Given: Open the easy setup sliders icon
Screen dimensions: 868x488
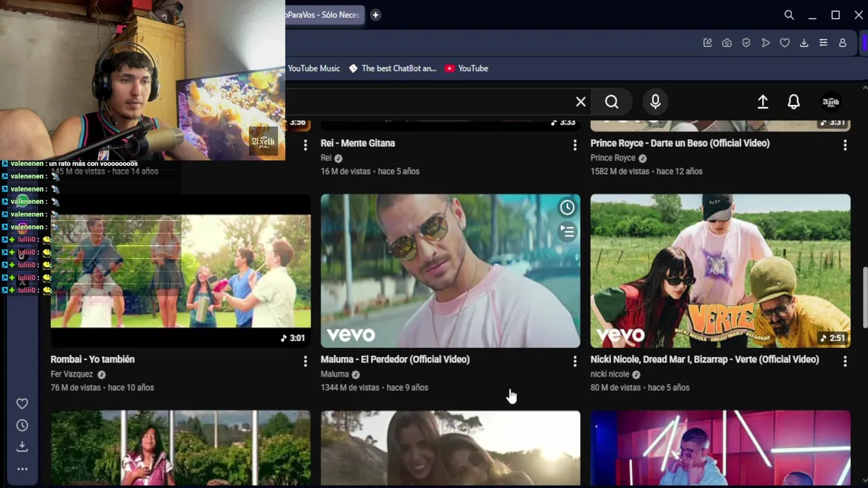Looking at the screenshot, I should point(823,43).
